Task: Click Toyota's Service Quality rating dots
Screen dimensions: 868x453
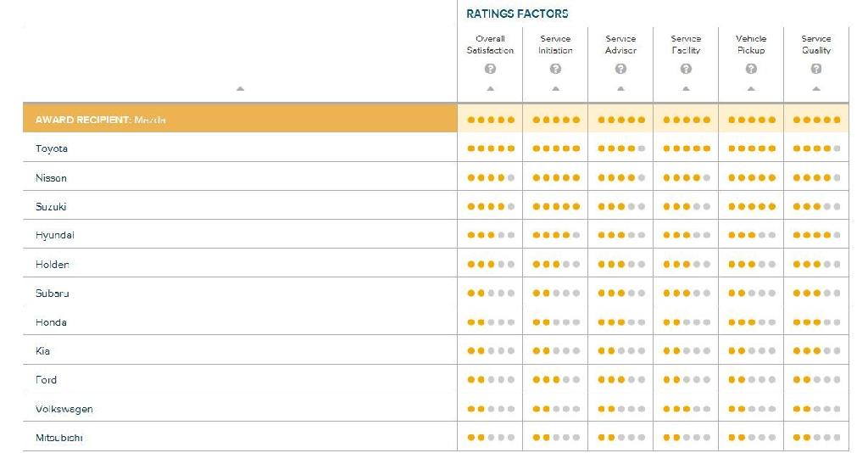Action: 816,148
